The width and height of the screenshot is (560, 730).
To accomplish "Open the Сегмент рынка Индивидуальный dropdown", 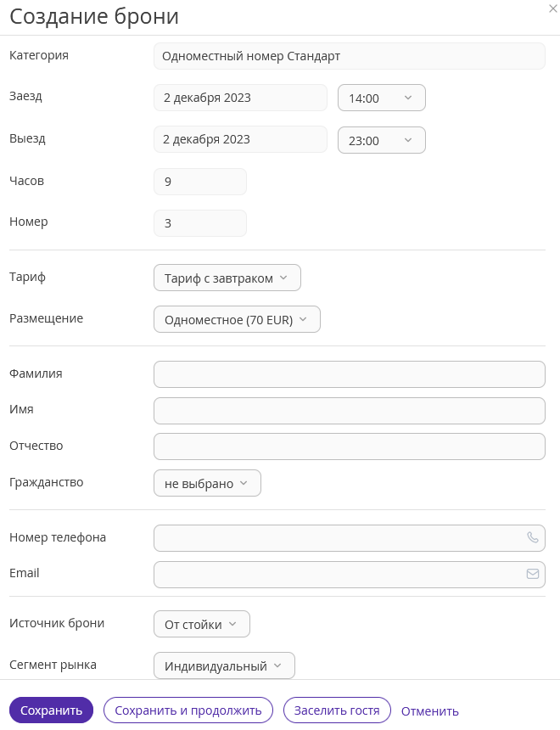I will click(x=224, y=665).
